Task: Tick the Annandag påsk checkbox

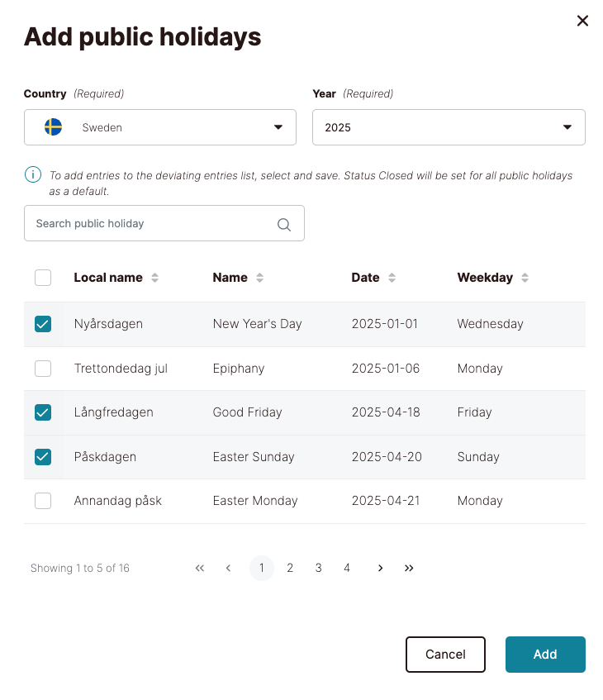Action: [x=43, y=501]
